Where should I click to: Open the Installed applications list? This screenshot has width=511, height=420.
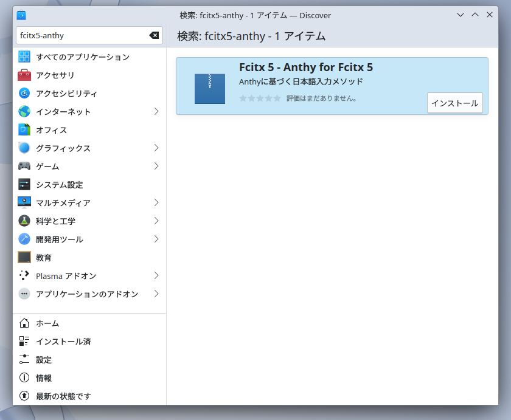(x=63, y=342)
